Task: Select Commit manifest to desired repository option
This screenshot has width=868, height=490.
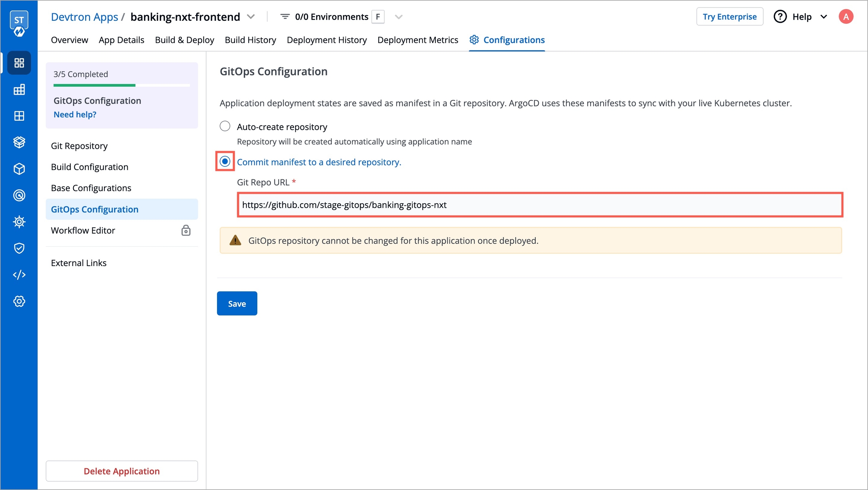Action: pos(225,161)
